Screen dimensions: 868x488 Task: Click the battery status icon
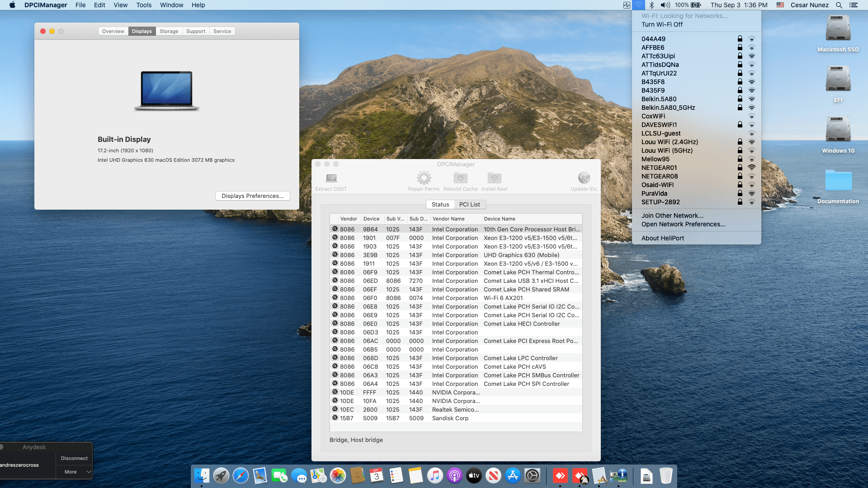[x=696, y=5]
